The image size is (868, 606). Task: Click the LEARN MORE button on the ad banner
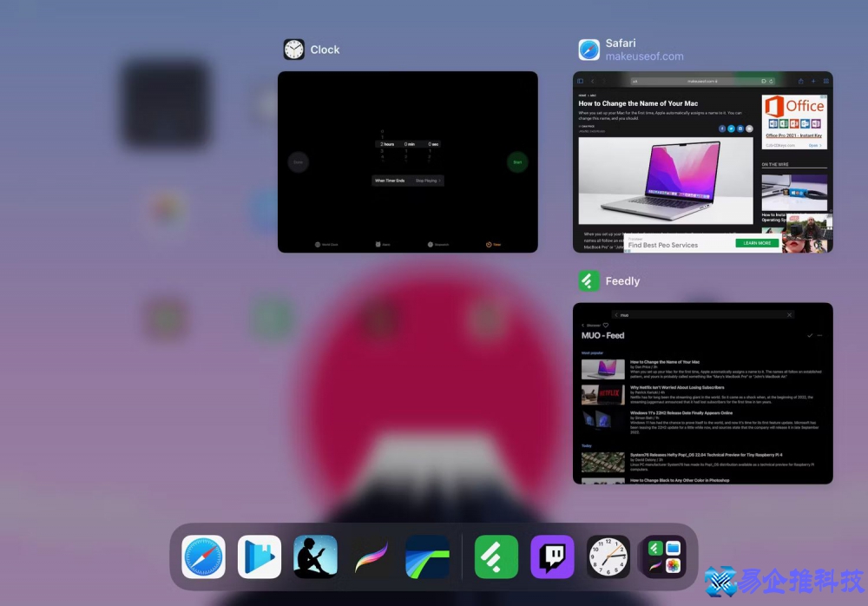(x=758, y=243)
